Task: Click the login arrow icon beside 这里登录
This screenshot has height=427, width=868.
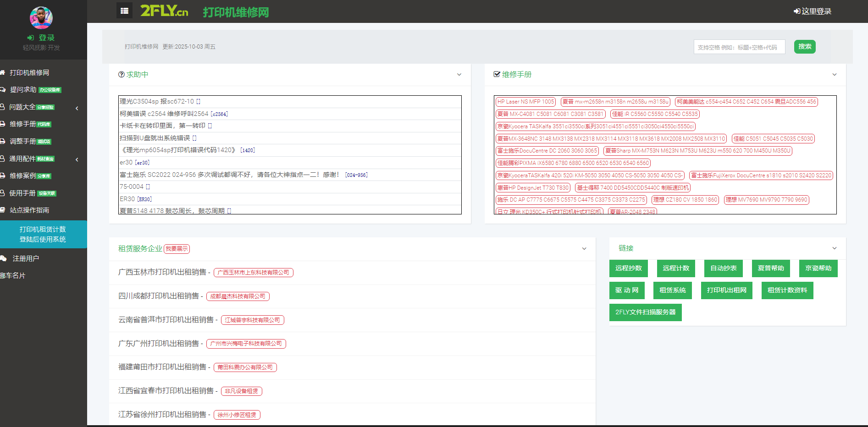Action: click(797, 11)
